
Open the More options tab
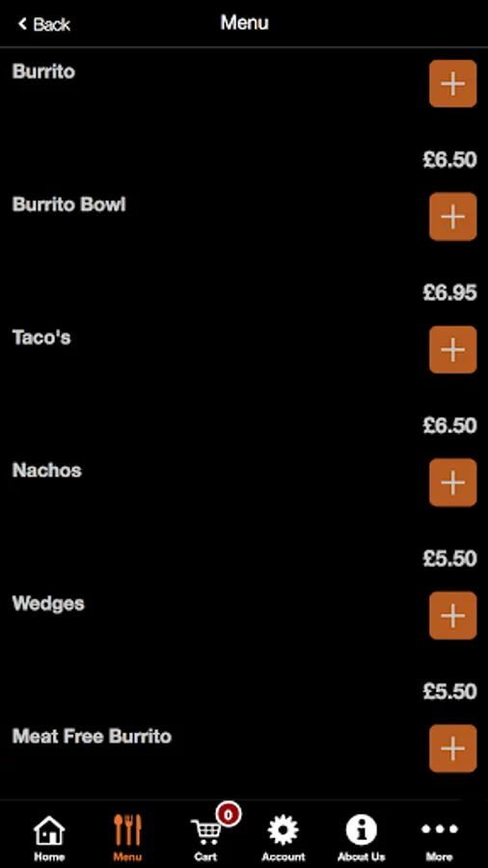(440, 839)
